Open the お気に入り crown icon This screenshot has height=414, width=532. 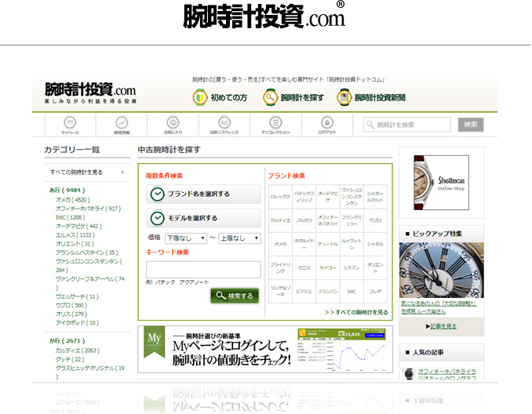(x=173, y=125)
